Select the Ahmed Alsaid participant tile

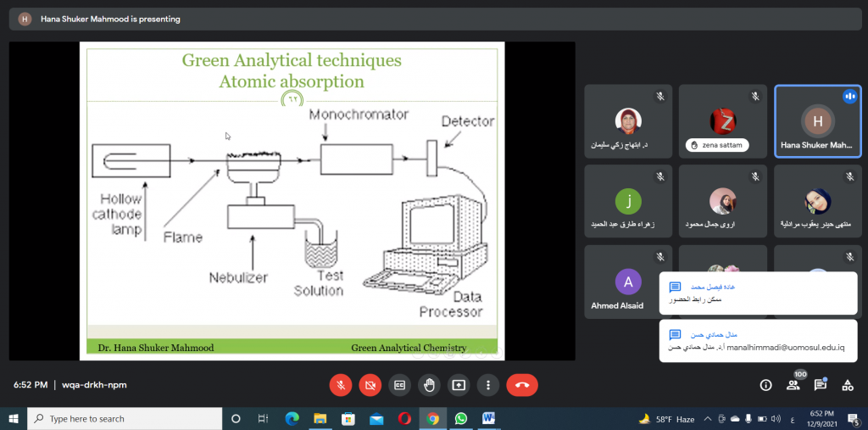click(627, 282)
